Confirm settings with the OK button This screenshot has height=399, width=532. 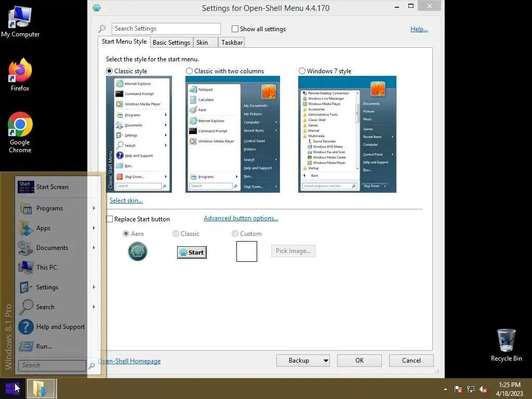360,361
